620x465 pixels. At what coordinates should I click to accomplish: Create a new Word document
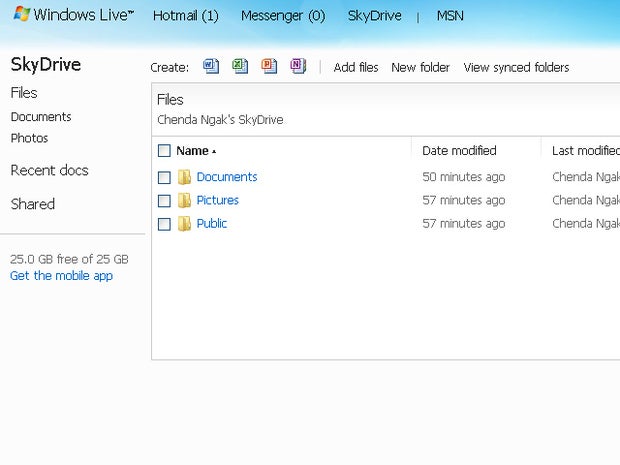pyautogui.click(x=211, y=67)
